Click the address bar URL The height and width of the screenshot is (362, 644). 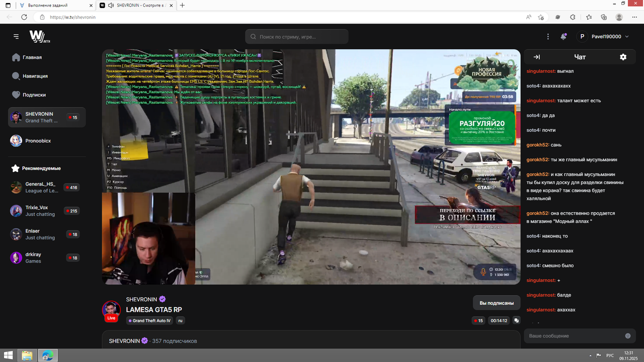point(73,17)
